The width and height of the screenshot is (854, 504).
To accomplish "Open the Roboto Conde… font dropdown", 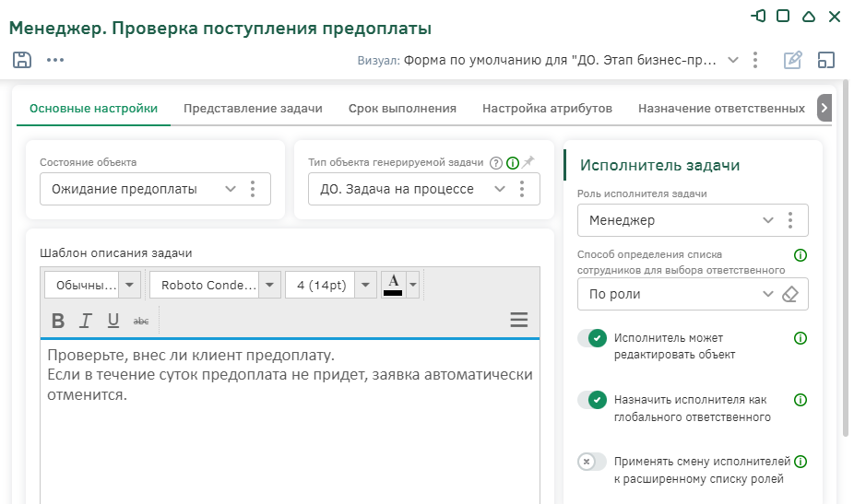I will [269, 285].
